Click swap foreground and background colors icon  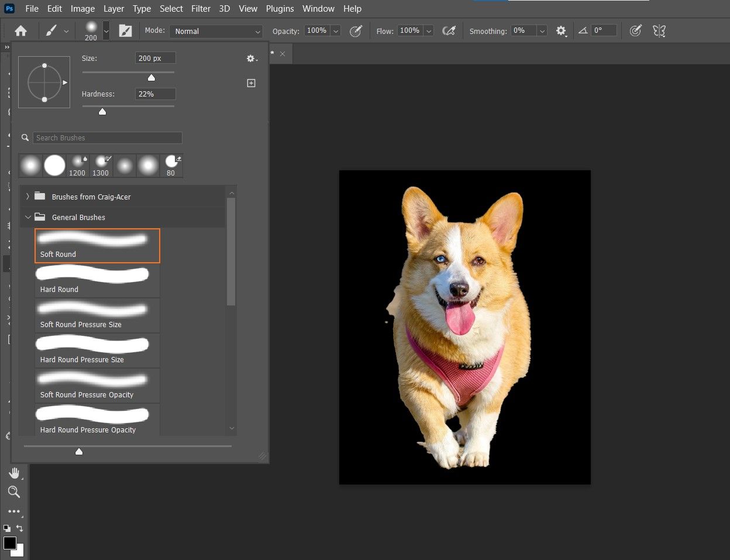click(19, 528)
